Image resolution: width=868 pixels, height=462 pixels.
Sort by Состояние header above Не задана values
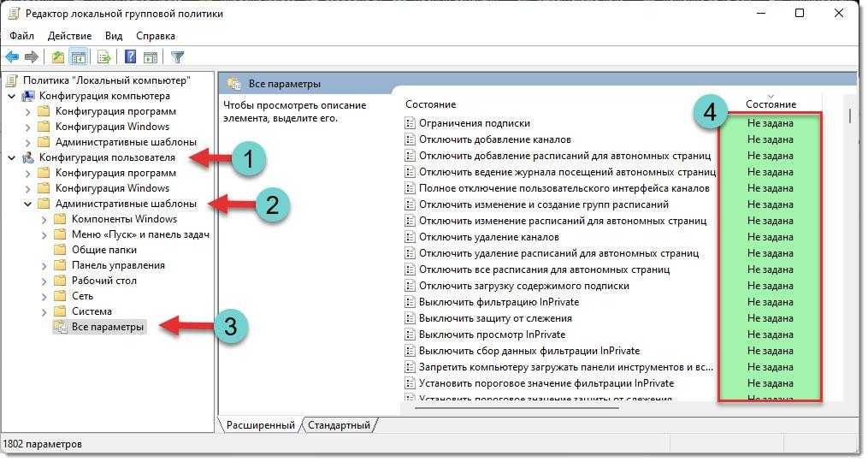point(771,104)
